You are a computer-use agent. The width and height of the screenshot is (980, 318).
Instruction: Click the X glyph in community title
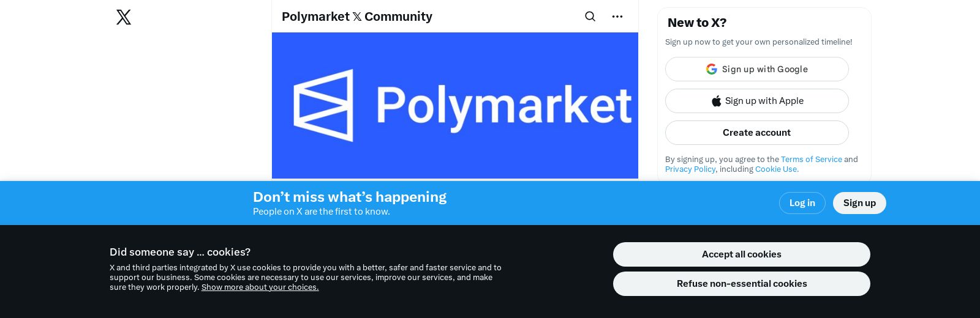(x=357, y=17)
